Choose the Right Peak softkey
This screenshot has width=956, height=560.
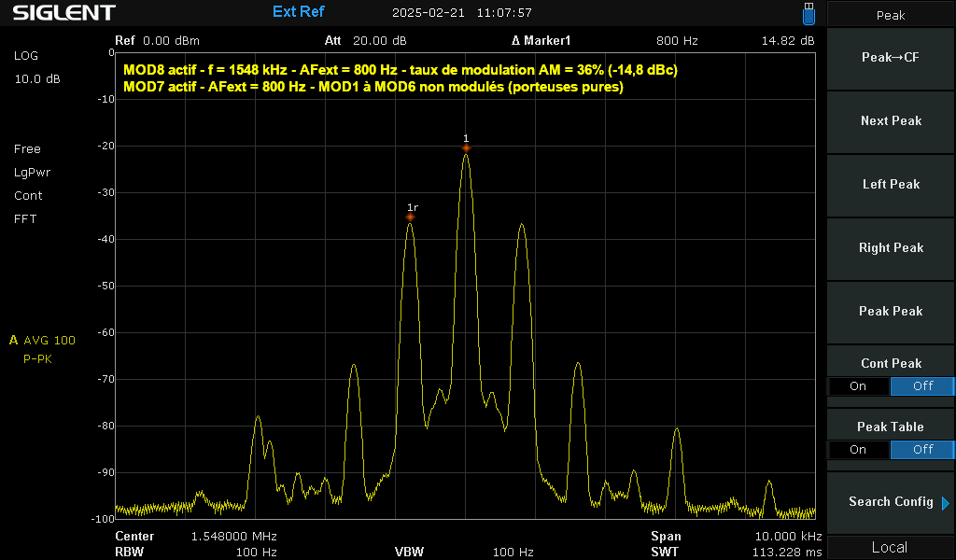pos(891,247)
